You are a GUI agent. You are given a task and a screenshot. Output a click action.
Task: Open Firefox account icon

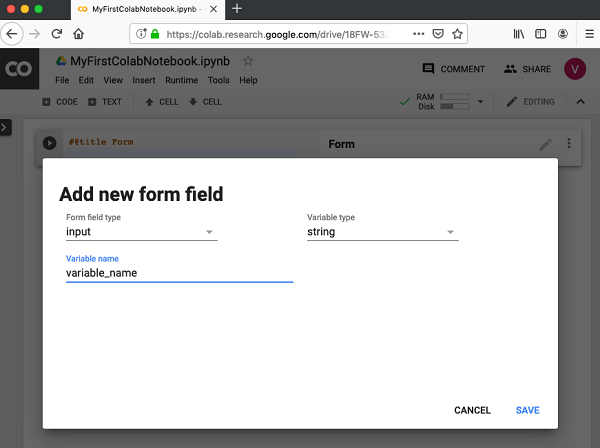pos(562,34)
